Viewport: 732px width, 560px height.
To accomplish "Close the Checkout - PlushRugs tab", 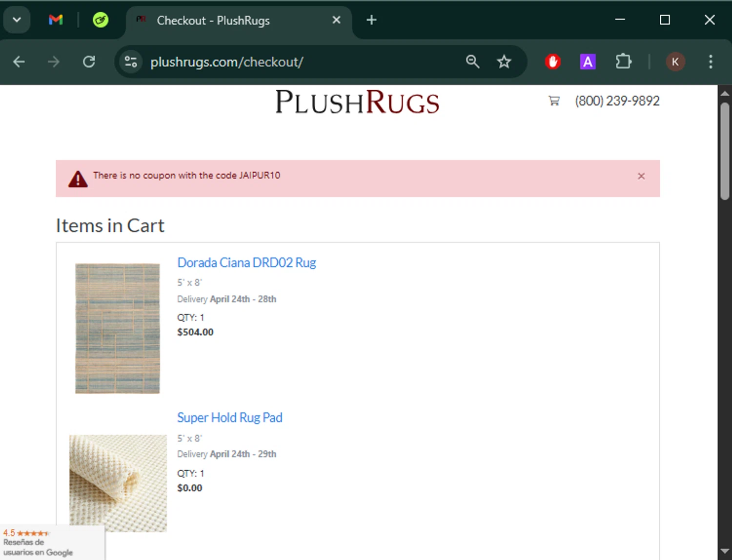I will pyautogui.click(x=336, y=20).
